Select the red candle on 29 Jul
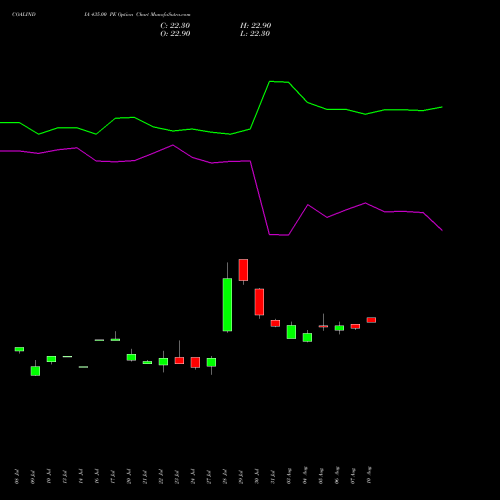The width and height of the screenshot is (500, 500). [243, 270]
